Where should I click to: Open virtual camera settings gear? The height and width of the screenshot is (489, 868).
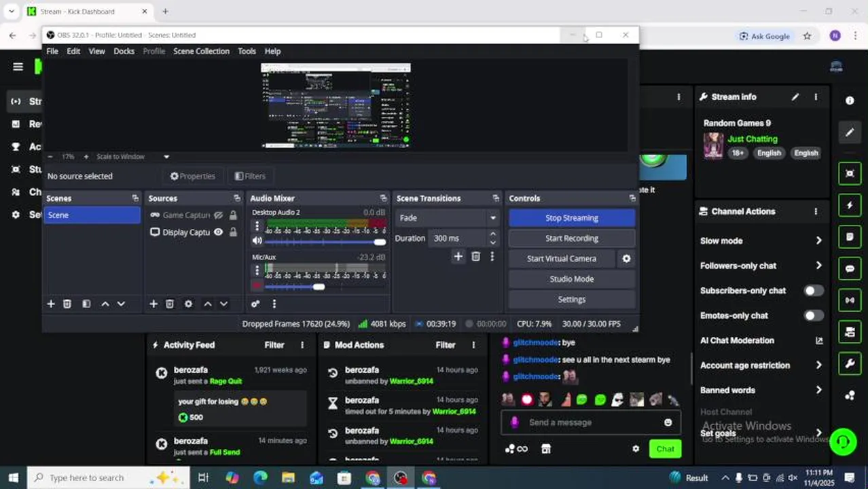(626, 259)
